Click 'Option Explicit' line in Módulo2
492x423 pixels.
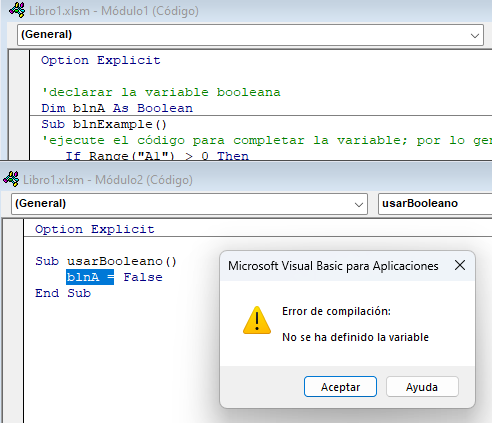point(95,229)
